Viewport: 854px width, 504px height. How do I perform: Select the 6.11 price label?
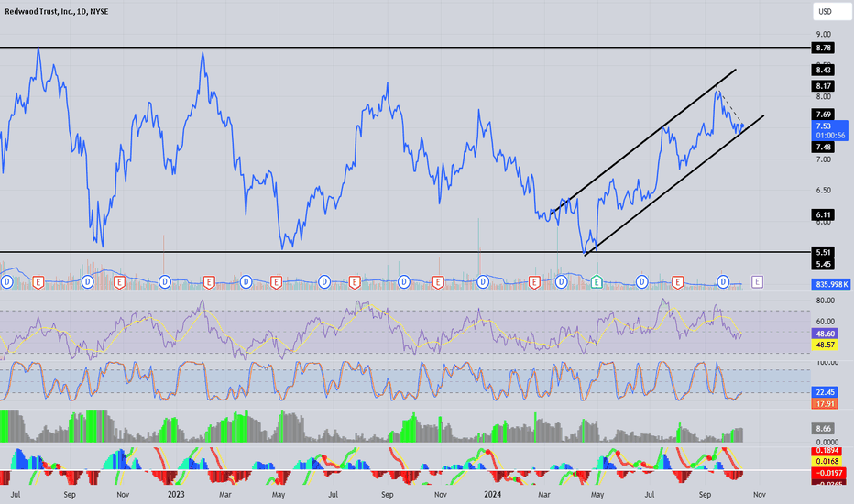coord(823,214)
